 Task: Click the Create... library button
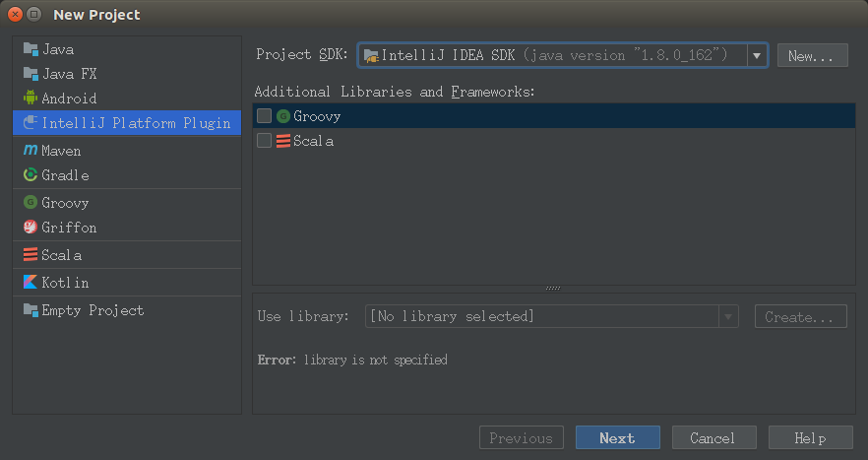tap(800, 316)
